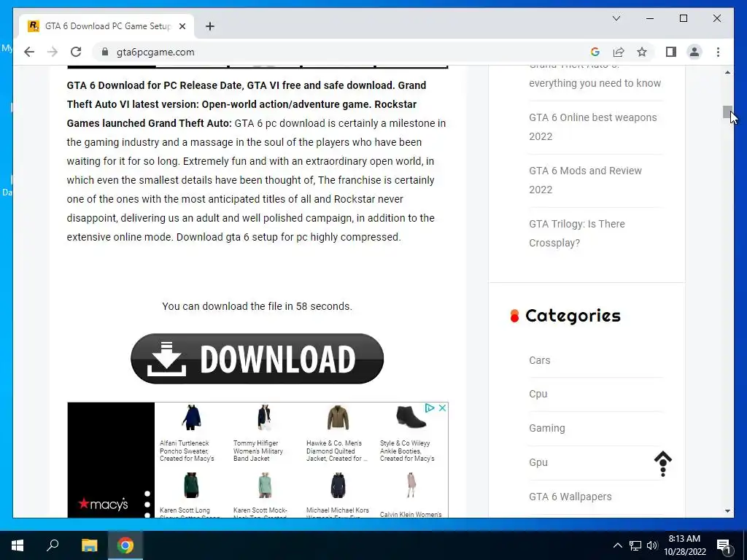Go back to the previous page

click(x=29, y=52)
